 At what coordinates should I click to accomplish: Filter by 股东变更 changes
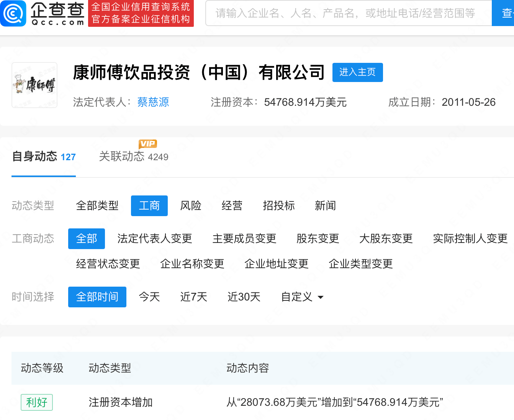point(318,238)
